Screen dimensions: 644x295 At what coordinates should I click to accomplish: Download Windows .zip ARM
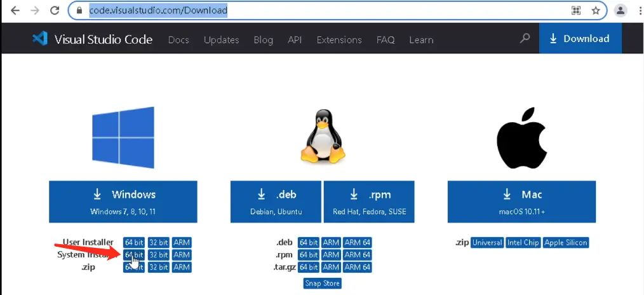182,267
